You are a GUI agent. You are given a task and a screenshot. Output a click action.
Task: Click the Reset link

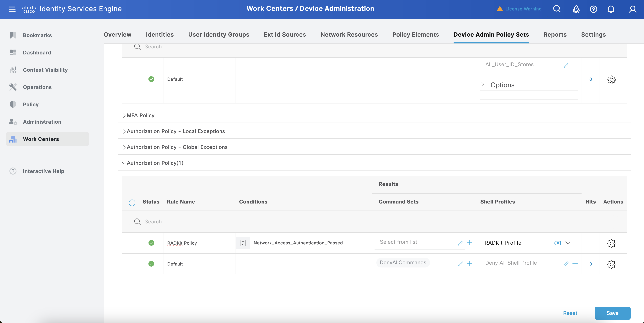coord(570,313)
